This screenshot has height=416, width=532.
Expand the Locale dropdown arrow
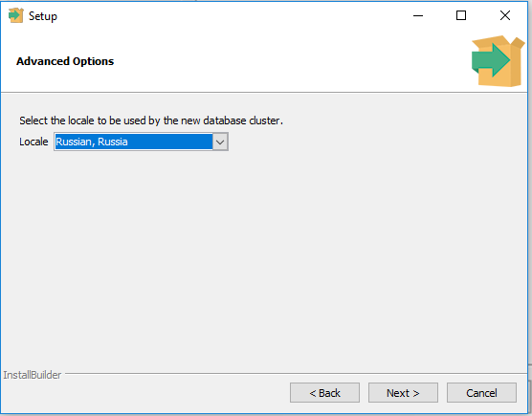220,142
